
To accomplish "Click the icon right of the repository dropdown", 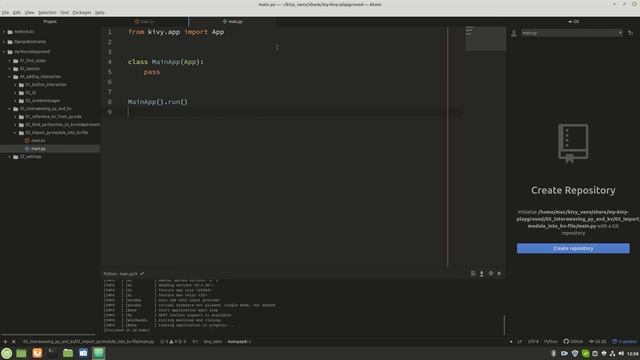I will [x=631, y=33].
